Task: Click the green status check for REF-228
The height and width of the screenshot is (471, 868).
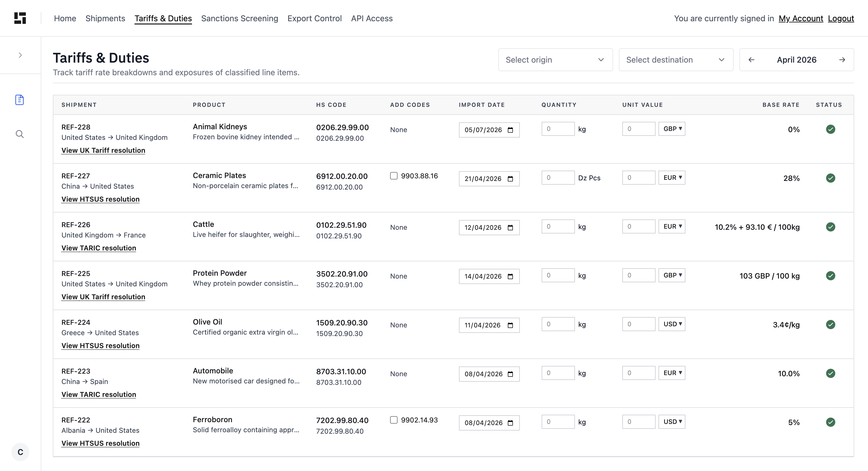Action: coord(831,129)
